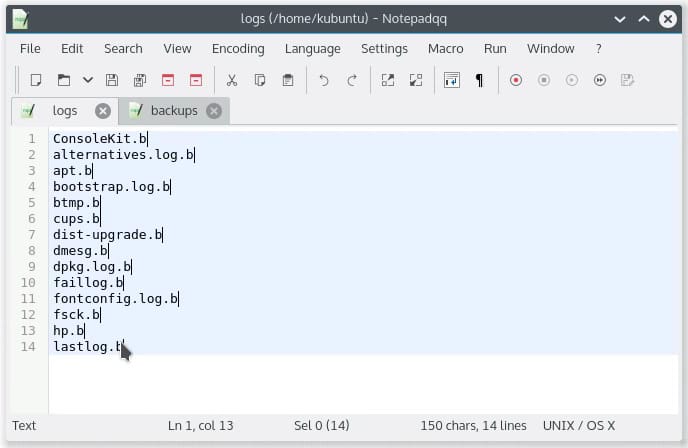The width and height of the screenshot is (688, 448).
Task: Copy selection with the copy icon
Action: coord(260,80)
